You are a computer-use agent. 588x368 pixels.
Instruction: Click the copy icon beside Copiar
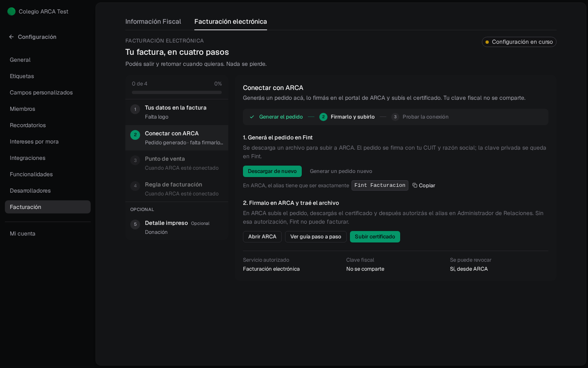[415, 185]
